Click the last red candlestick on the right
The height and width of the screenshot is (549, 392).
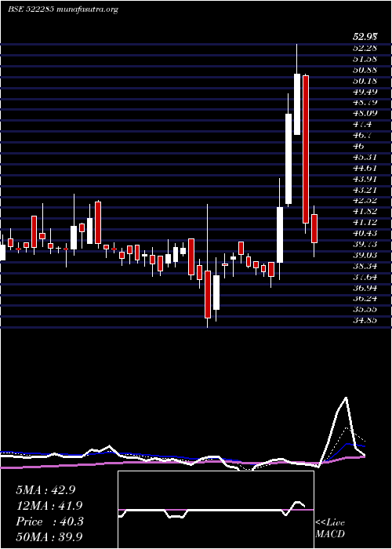point(314,228)
